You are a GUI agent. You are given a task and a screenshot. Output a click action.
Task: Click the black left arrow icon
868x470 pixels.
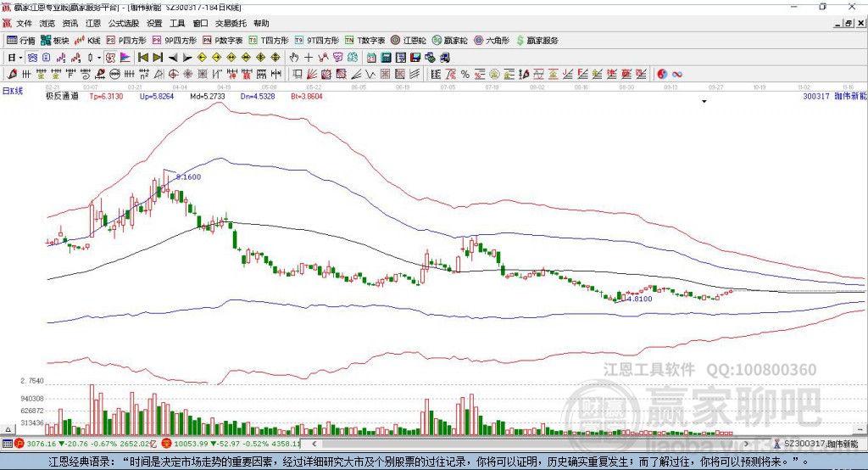tap(173, 58)
